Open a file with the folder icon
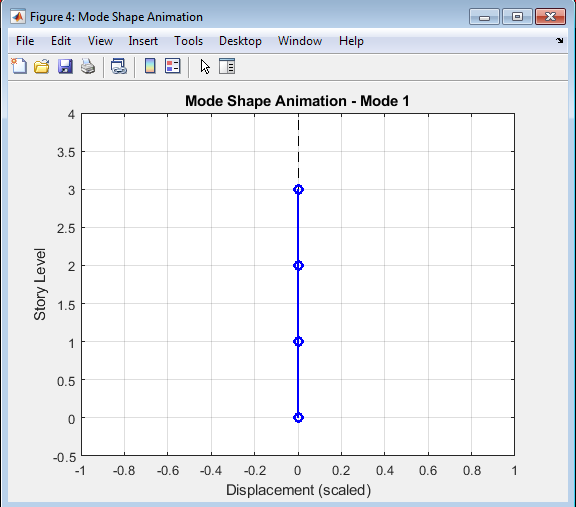This screenshot has height=507, width=576. click(42, 66)
